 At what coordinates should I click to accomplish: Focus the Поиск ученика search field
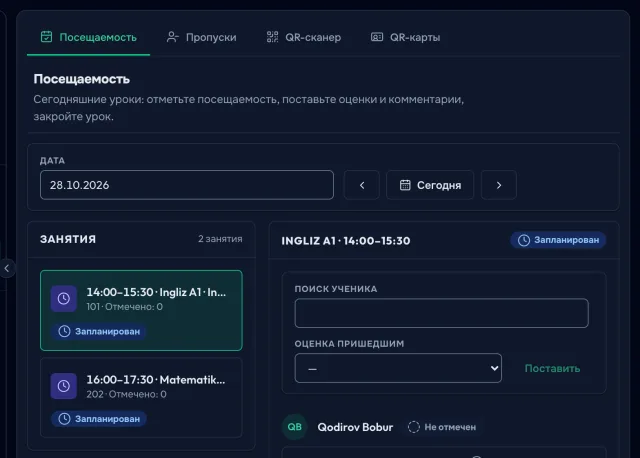(x=442, y=313)
